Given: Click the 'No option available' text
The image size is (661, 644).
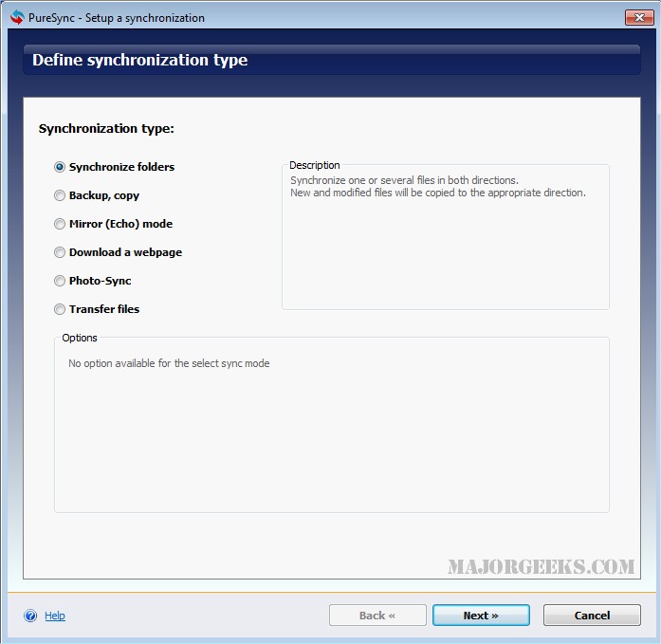Looking at the screenshot, I should tap(169, 363).
